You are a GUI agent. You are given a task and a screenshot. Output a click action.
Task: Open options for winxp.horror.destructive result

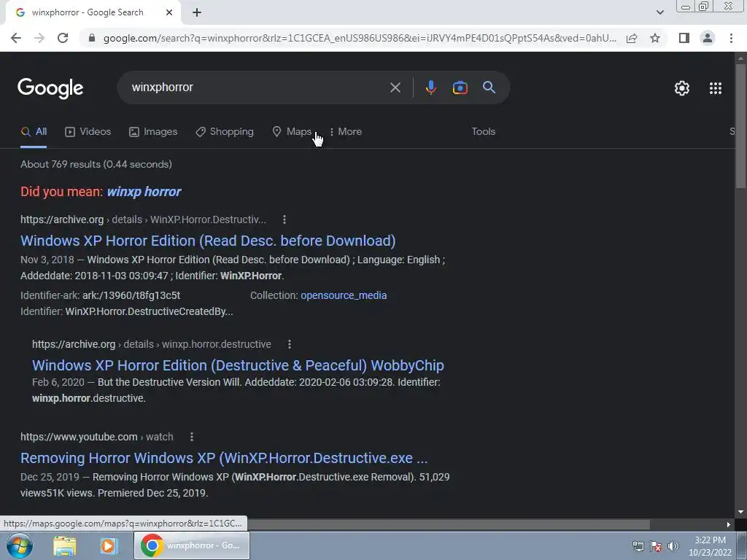[x=289, y=344]
